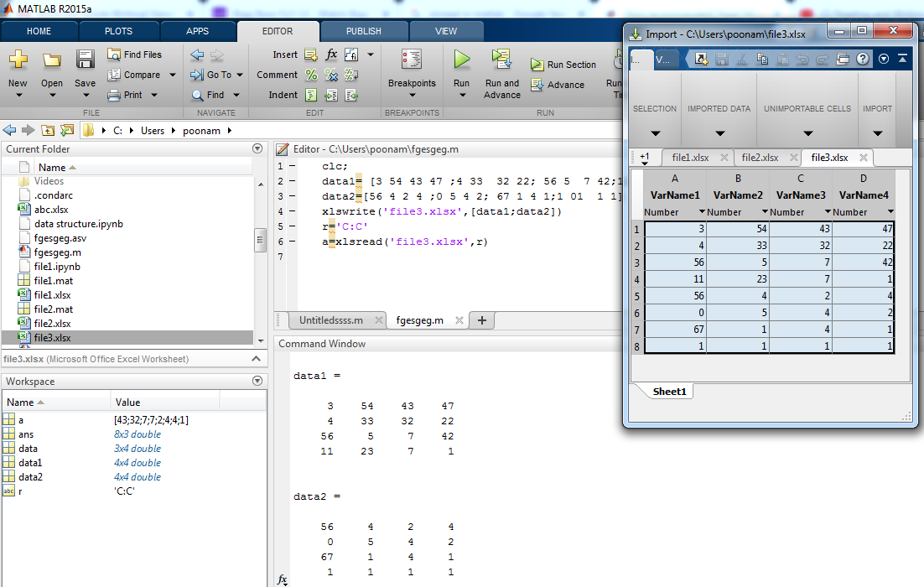Insert a function using the fx icon
The width and height of the screenshot is (924, 587).
tap(330, 54)
